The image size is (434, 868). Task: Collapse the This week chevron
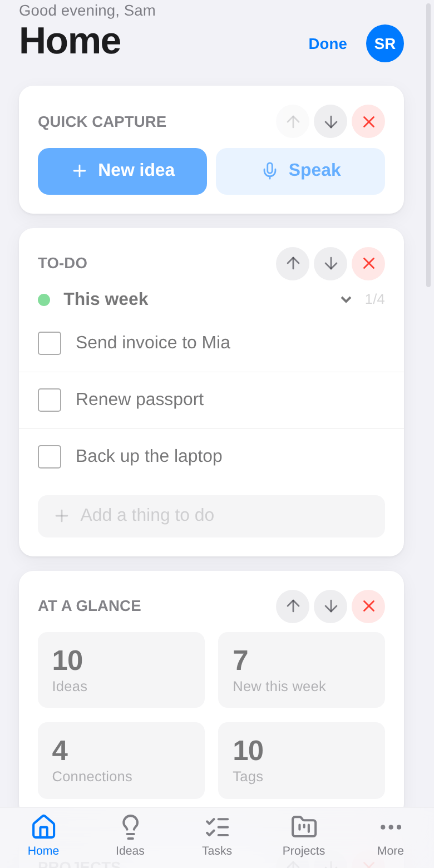point(346,299)
